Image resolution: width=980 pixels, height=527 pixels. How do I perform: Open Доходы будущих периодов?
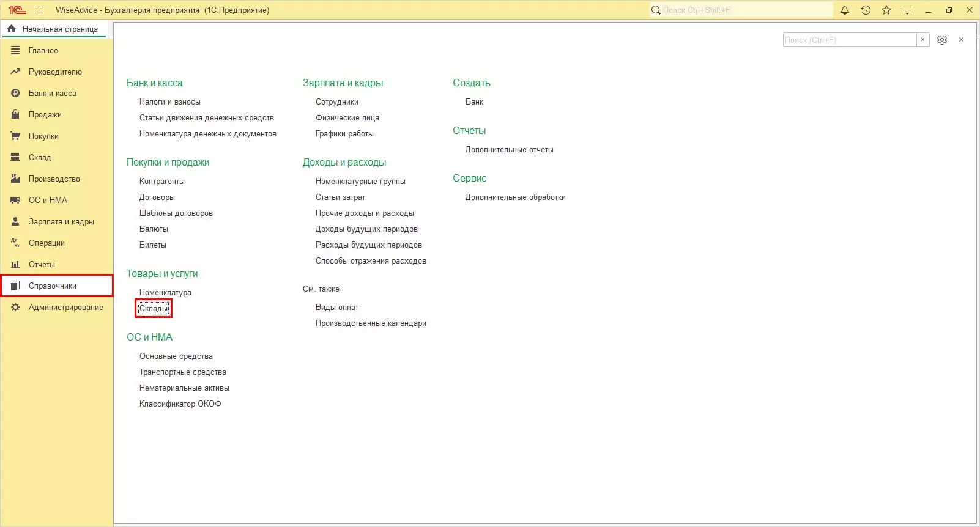[366, 229]
